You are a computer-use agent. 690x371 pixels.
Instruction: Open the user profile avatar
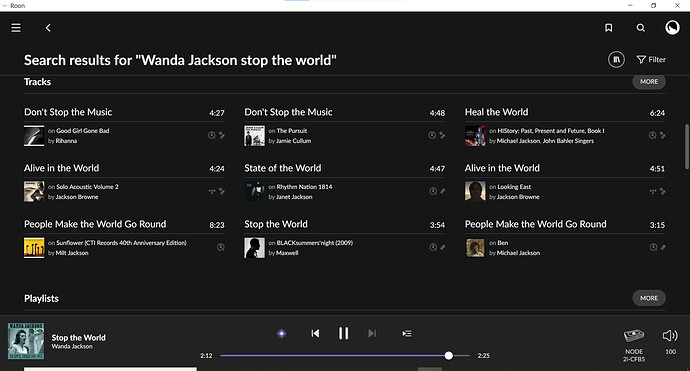[x=672, y=27]
